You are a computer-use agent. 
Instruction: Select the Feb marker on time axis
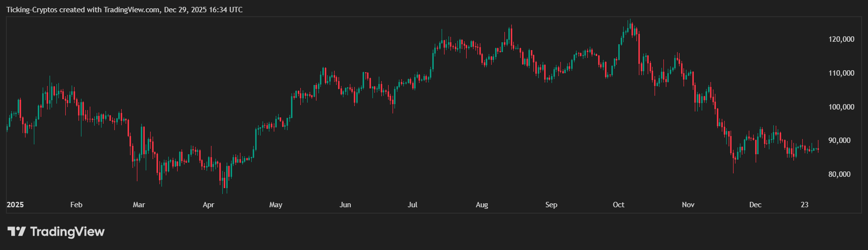pyautogui.click(x=76, y=205)
